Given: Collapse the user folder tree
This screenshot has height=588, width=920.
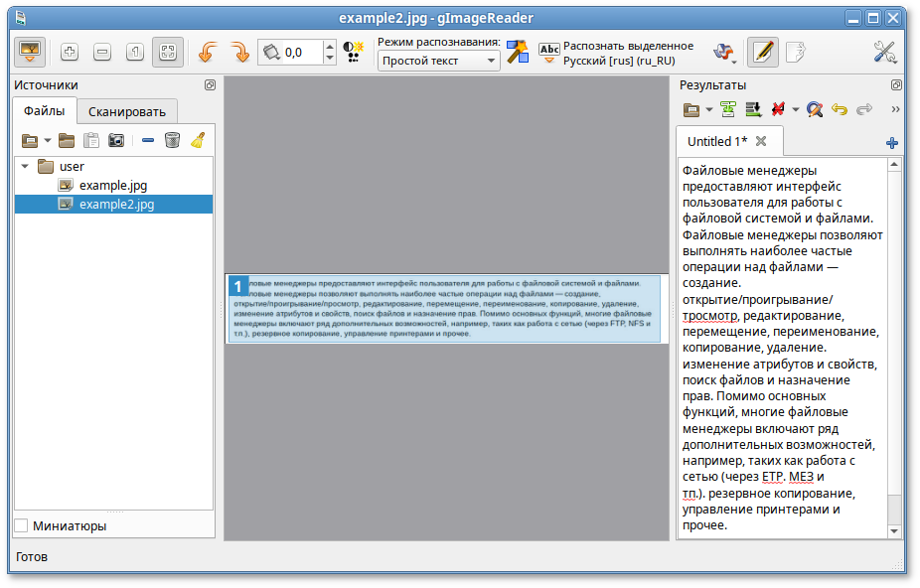Looking at the screenshot, I should coord(24,167).
